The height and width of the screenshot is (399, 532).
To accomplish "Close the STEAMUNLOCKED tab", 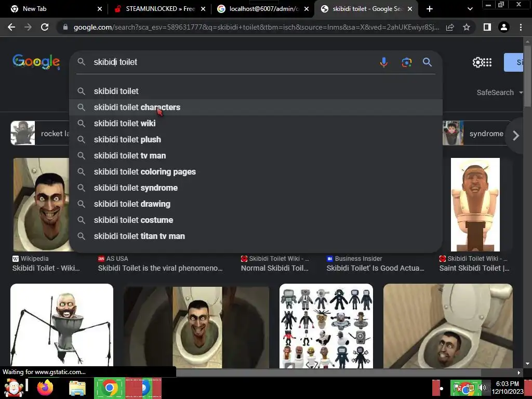I will click(x=203, y=9).
